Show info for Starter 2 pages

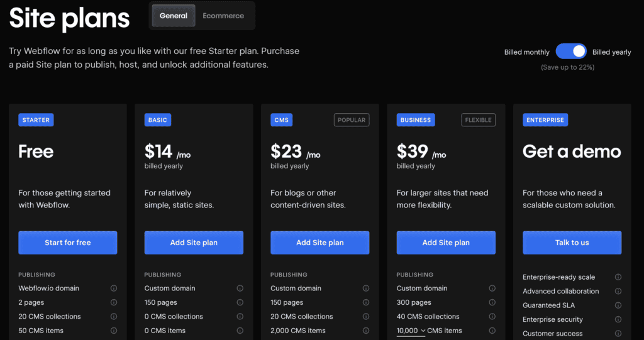point(114,302)
